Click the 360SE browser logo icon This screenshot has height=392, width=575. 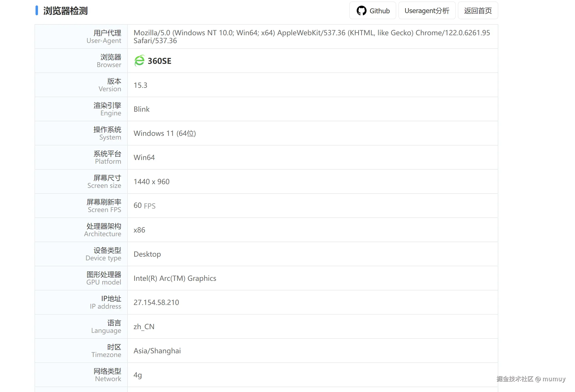tap(139, 61)
